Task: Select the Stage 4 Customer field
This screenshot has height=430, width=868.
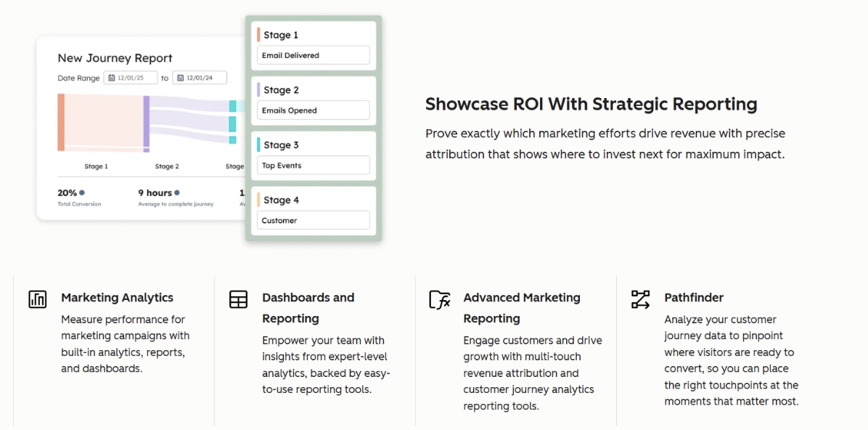Action: pos(313,221)
